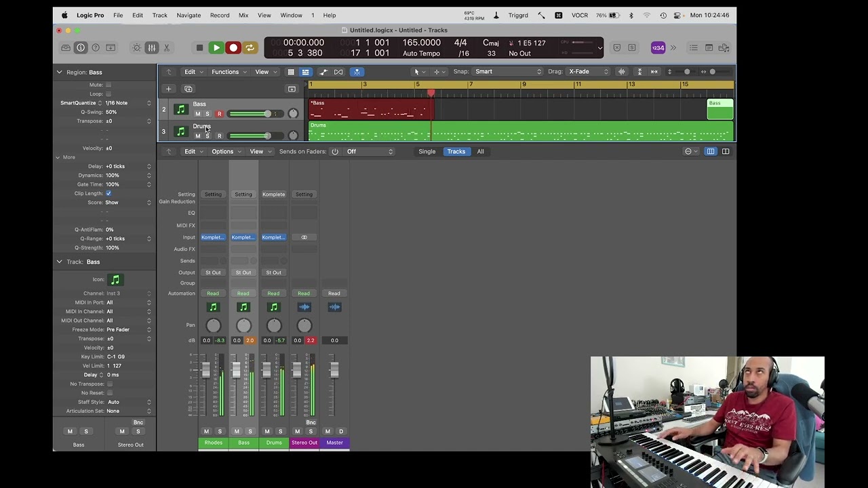Screen dimensions: 868x488
Task: Click the Rhodes channel strip music note icon
Action: [213, 308]
